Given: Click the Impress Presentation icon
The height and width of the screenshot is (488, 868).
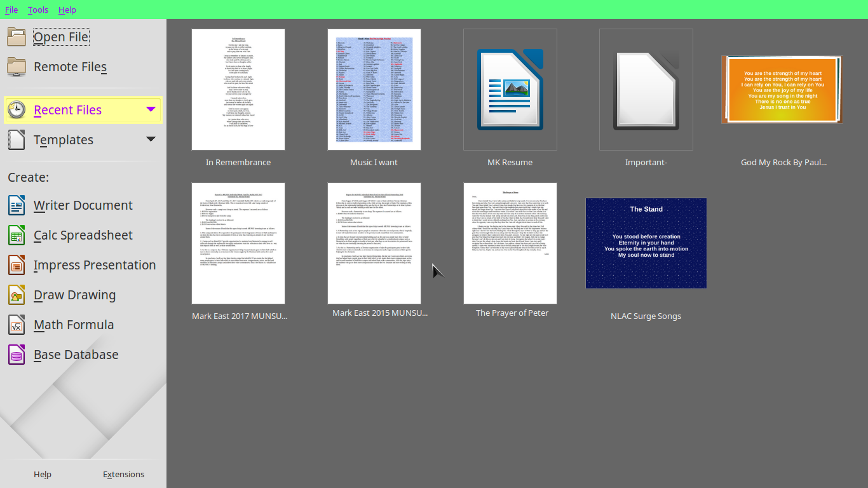Looking at the screenshot, I should click(x=17, y=265).
